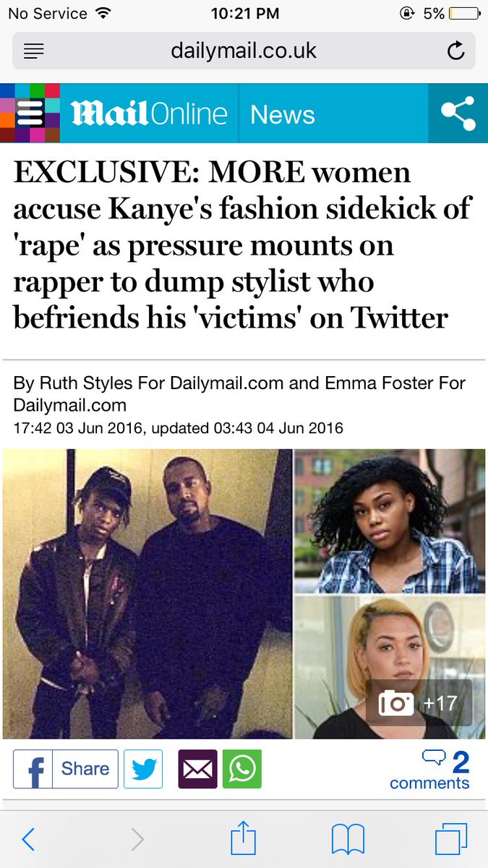Share the article via WhatsApp
This screenshot has width=488, height=868.
[242, 769]
